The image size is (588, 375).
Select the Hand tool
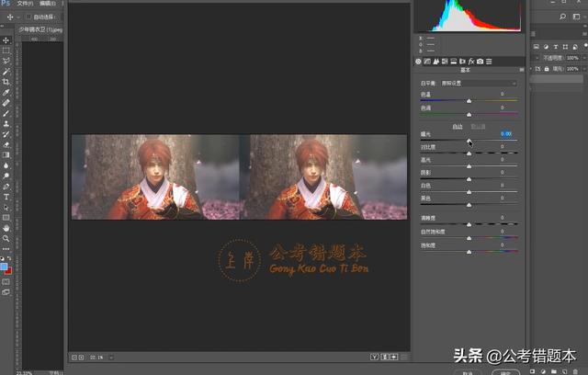[x=6, y=228]
